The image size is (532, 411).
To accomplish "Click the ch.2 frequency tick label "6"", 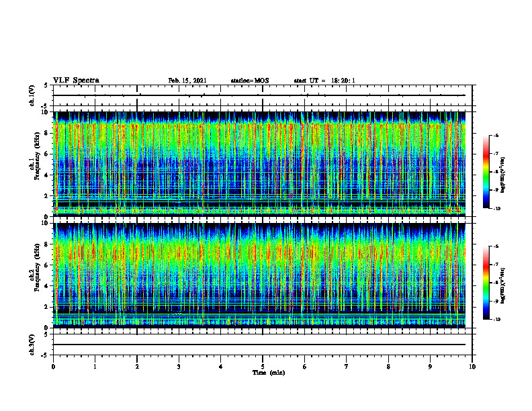I will tap(46, 265).
